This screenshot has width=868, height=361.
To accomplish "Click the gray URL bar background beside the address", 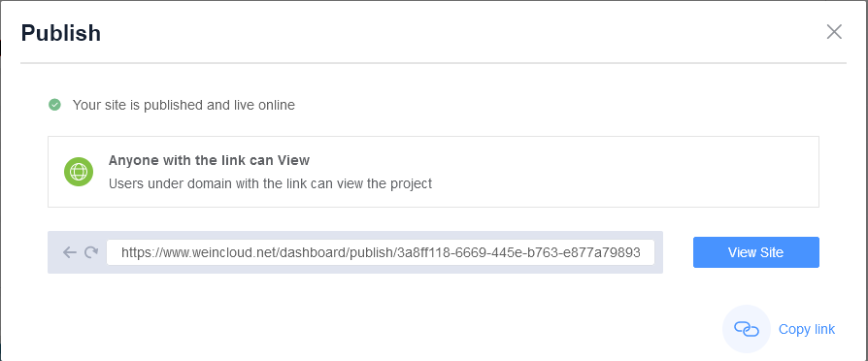I will point(658,252).
